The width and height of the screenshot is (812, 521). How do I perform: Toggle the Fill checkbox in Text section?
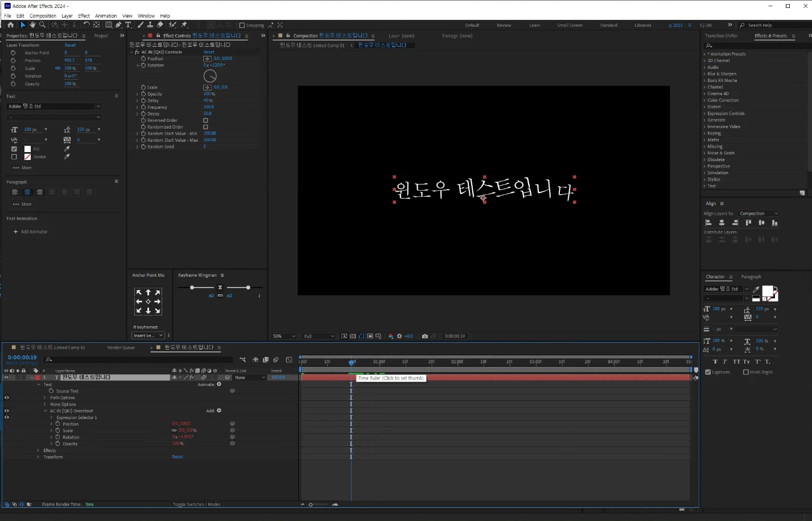[14, 149]
